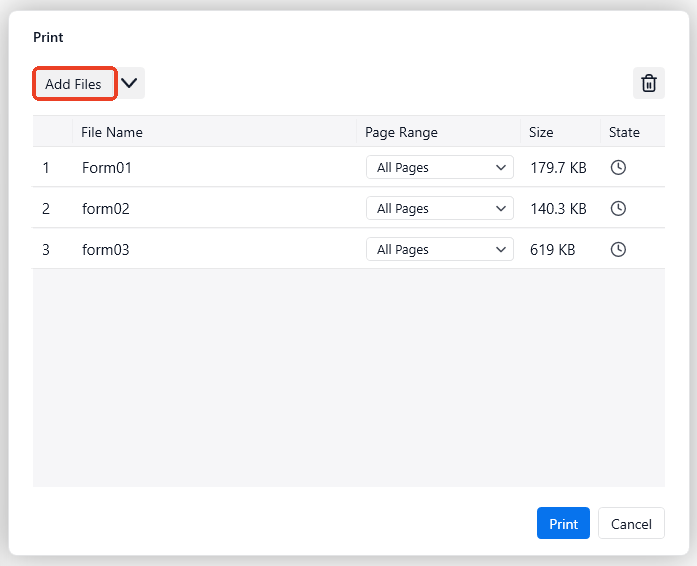Click the empty area below the file list
This screenshot has width=697, height=566.
point(348,378)
